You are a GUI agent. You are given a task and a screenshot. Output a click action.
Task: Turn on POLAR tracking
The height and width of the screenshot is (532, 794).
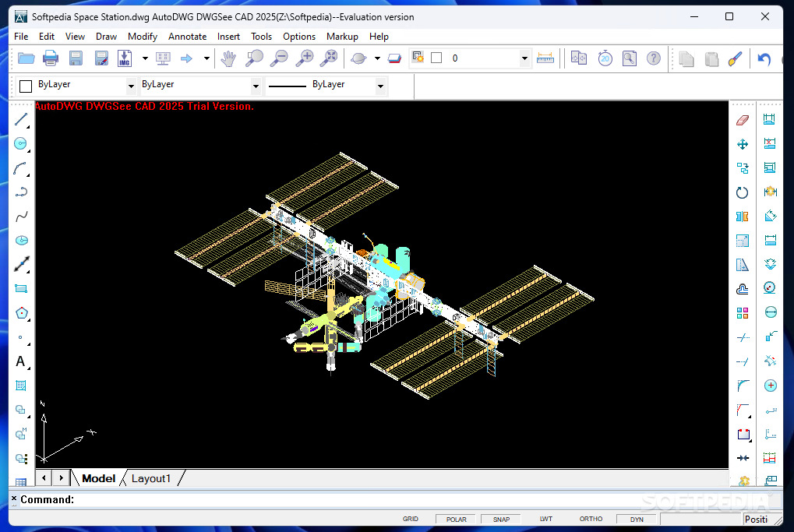coord(455,519)
